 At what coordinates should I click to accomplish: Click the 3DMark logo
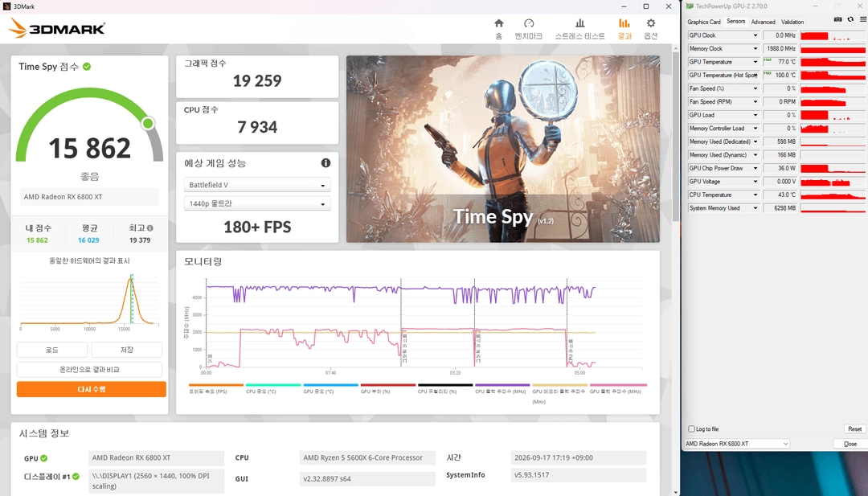click(58, 28)
